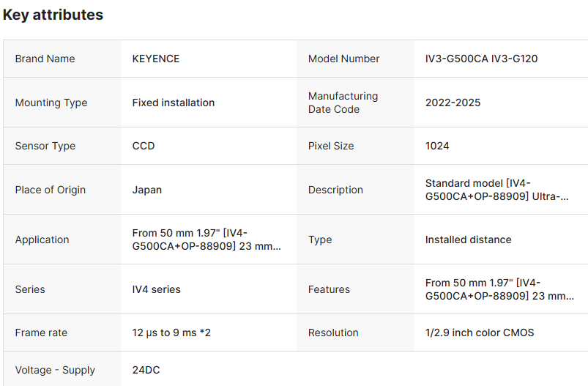This screenshot has width=588, height=386.
Task: Click the CCD sensor type value
Action: [144, 146]
